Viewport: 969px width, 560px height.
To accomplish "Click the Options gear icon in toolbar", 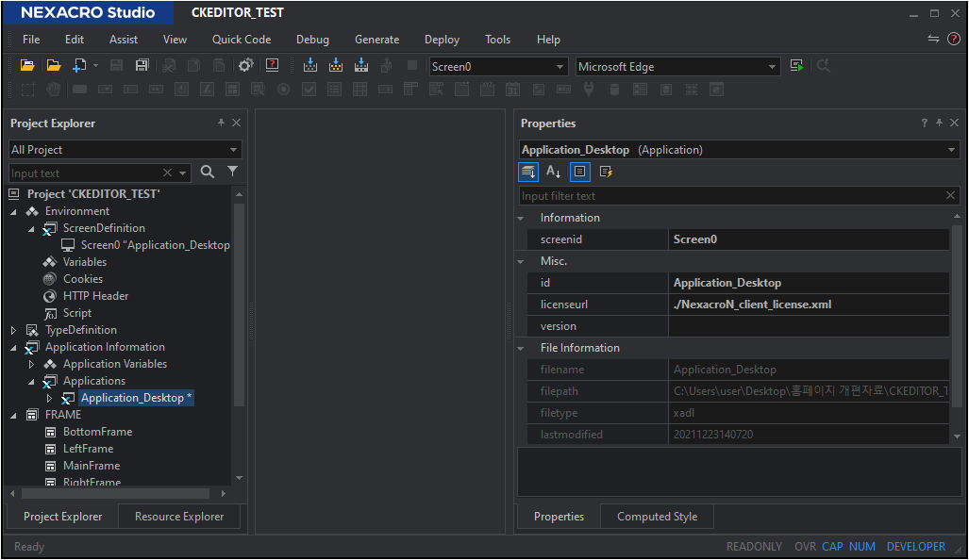I will (245, 66).
